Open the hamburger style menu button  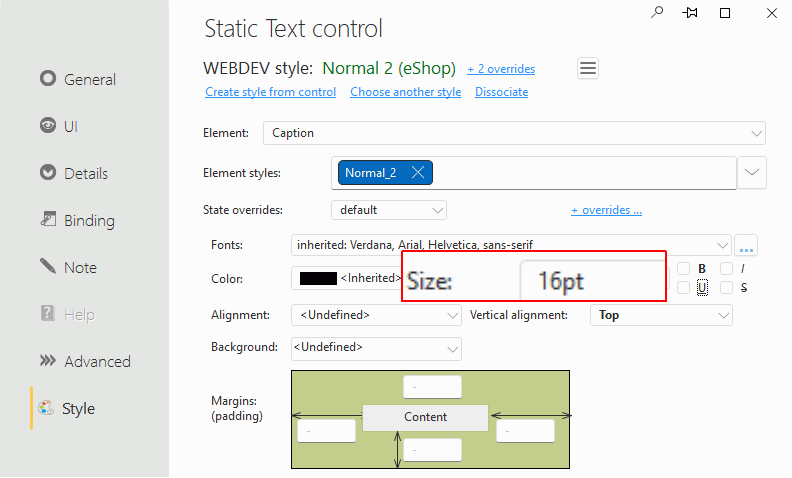tap(588, 68)
